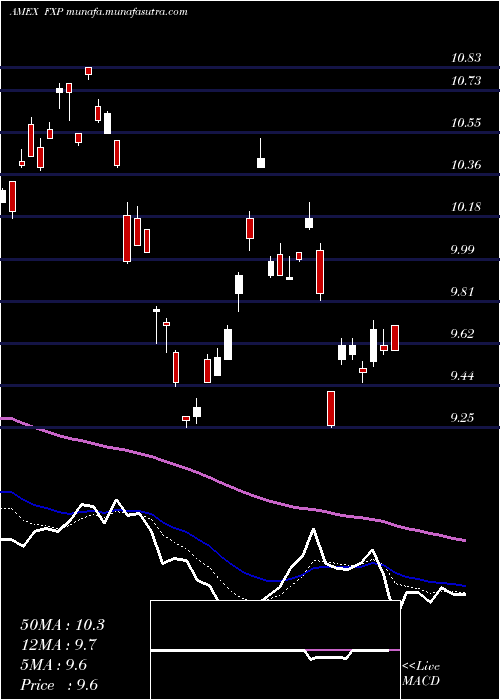Click the 10.55 price level label
This screenshot has height=700, width=500.
tap(467, 123)
